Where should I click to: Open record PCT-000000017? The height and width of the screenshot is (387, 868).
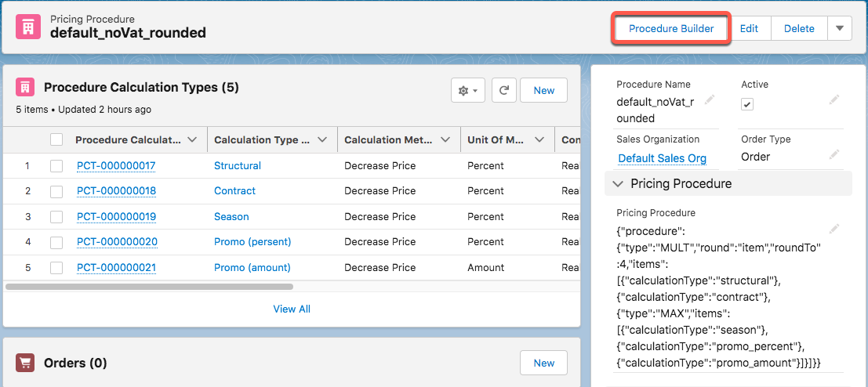(116, 165)
